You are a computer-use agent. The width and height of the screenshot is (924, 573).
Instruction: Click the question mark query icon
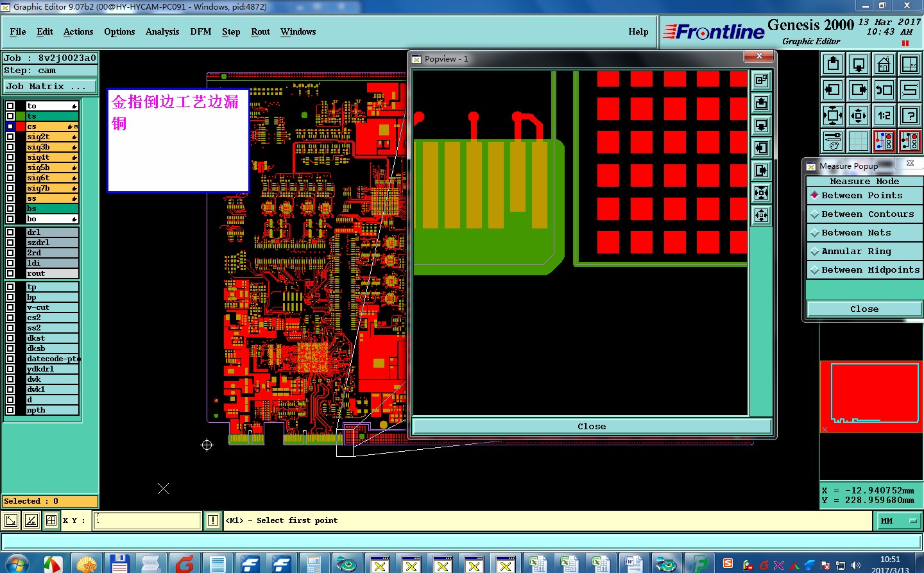tap(910, 115)
